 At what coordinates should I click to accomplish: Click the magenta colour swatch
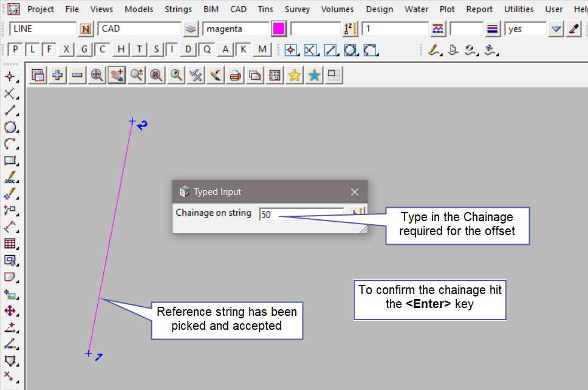(279, 29)
